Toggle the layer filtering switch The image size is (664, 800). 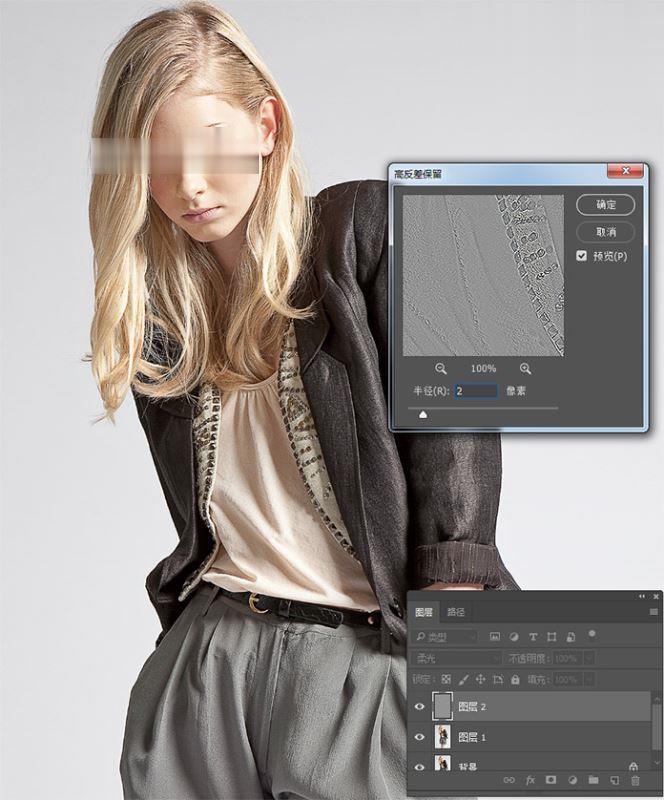click(x=592, y=634)
